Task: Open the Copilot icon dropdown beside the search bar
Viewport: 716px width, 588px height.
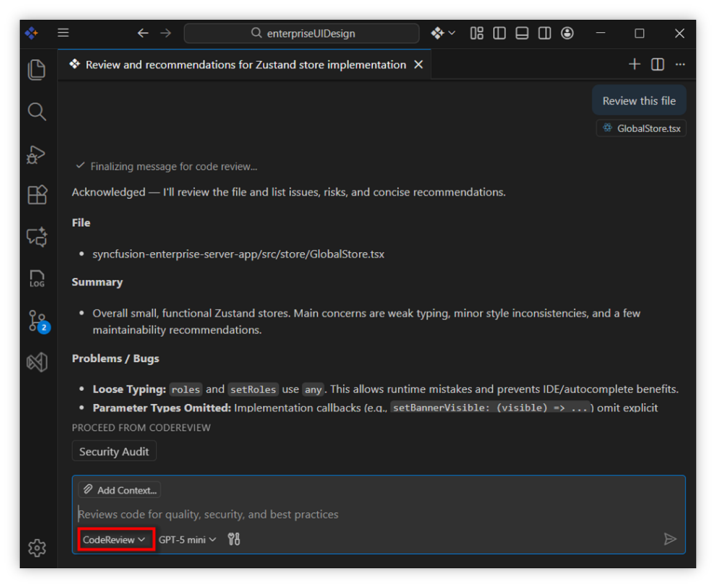Action: 443,33
